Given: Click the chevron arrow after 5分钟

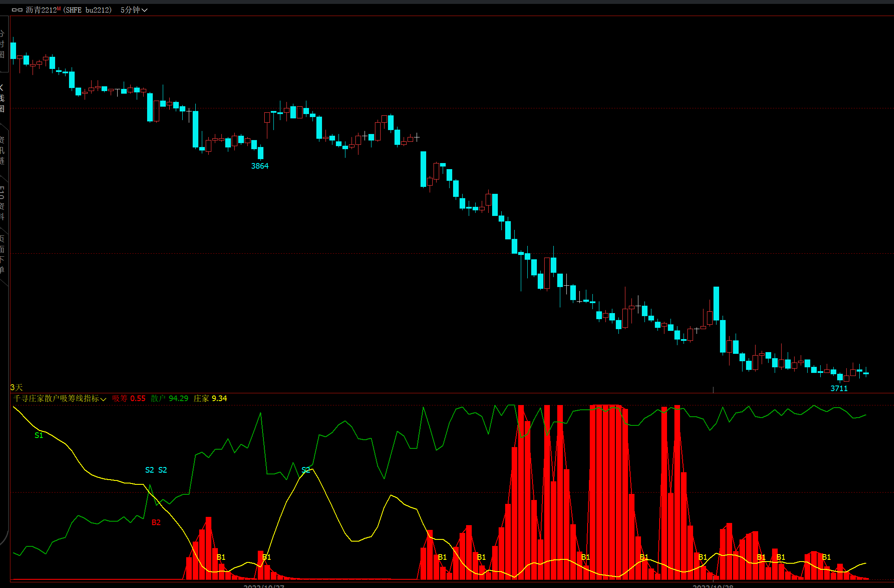Looking at the screenshot, I should [145, 10].
